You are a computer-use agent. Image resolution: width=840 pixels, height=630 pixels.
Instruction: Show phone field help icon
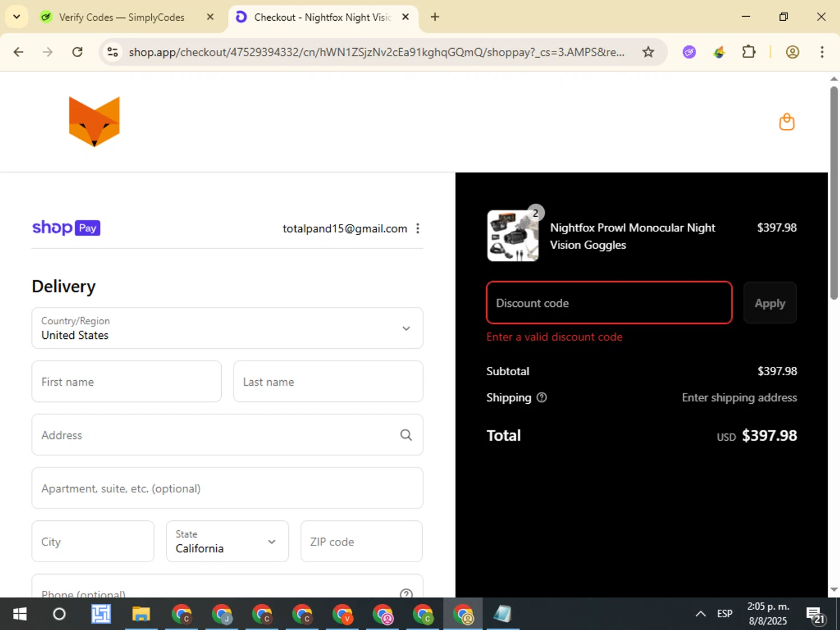click(x=407, y=594)
